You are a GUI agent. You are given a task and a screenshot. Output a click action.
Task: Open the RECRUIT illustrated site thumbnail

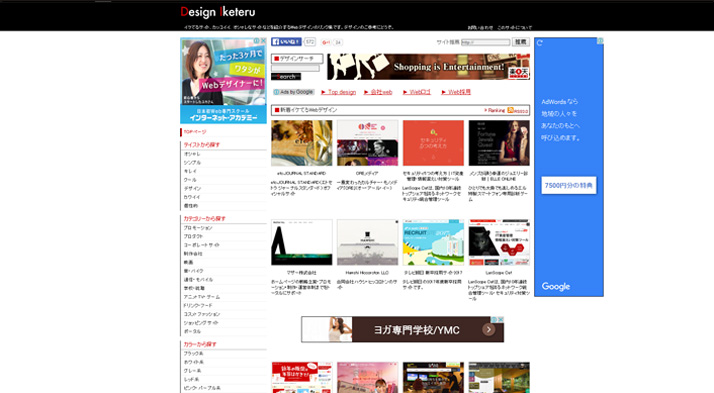point(433,242)
